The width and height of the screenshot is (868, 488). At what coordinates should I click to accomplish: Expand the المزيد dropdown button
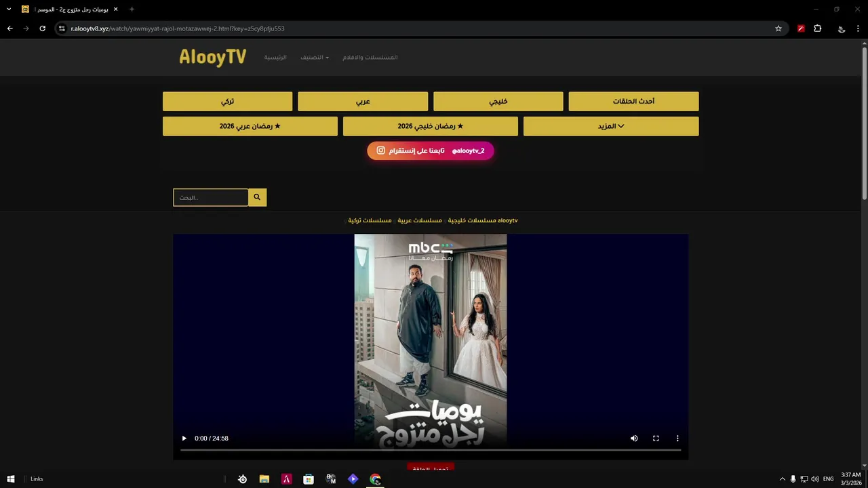pyautogui.click(x=611, y=126)
